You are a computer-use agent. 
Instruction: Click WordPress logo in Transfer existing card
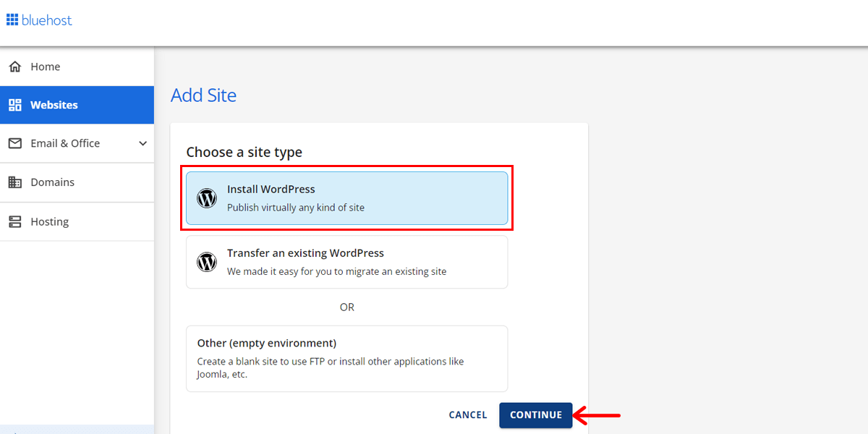coord(207,262)
